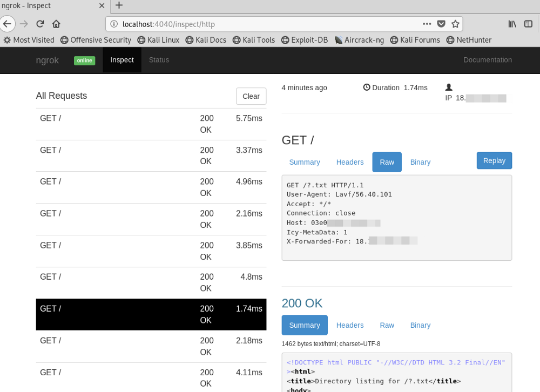Click the 'All Requests' heading
This screenshot has width=540, height=392.
coord(62,96)
